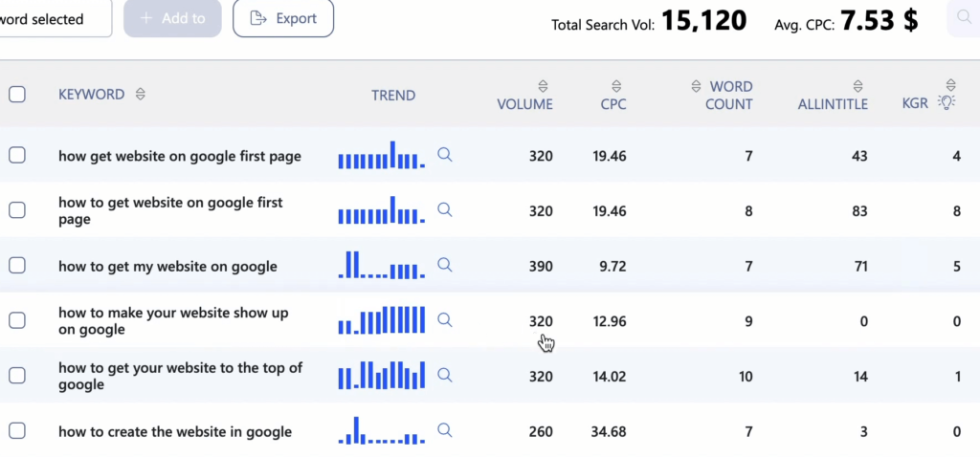Sort by WORD COUNT column arrows

click(696, 86)
